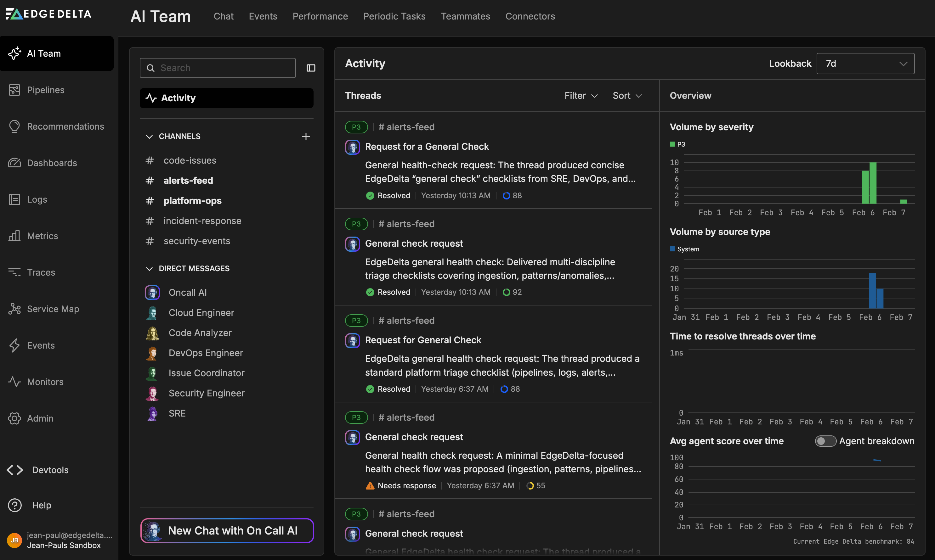Click the P3 green severity badge
This screenshot has height=560, width=935.
(356, 127)
